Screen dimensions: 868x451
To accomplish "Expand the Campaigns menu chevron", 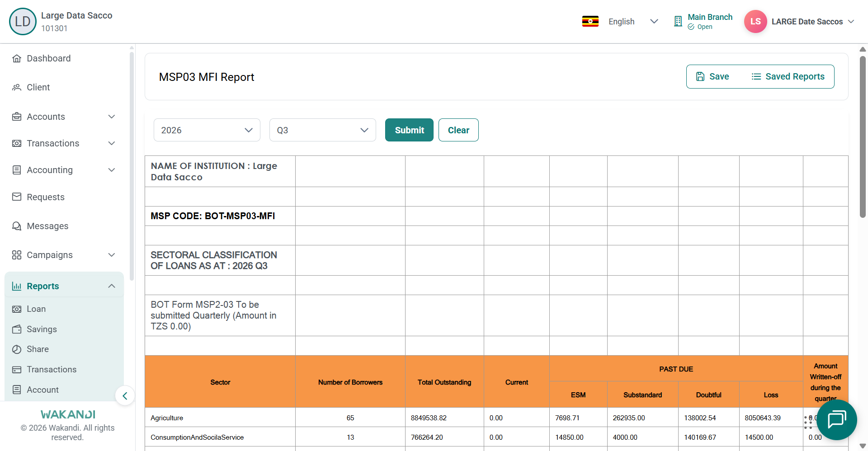I will click(x=112, y=255).
